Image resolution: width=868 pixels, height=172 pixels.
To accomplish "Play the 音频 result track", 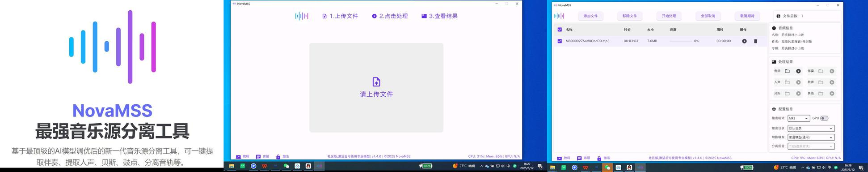I will coord(798,71).
